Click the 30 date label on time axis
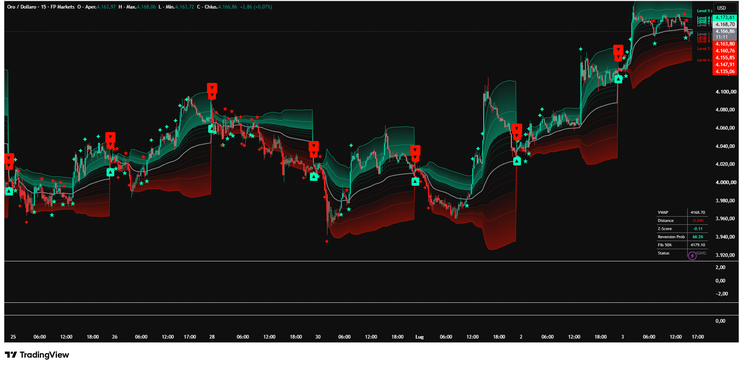Viewport: 743px width, 367px height. (x=317, y=337)
